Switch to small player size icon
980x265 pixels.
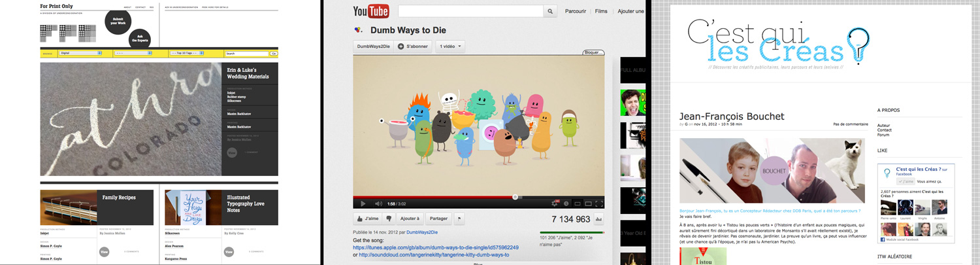pyautogui.click(x=577, y=203)
